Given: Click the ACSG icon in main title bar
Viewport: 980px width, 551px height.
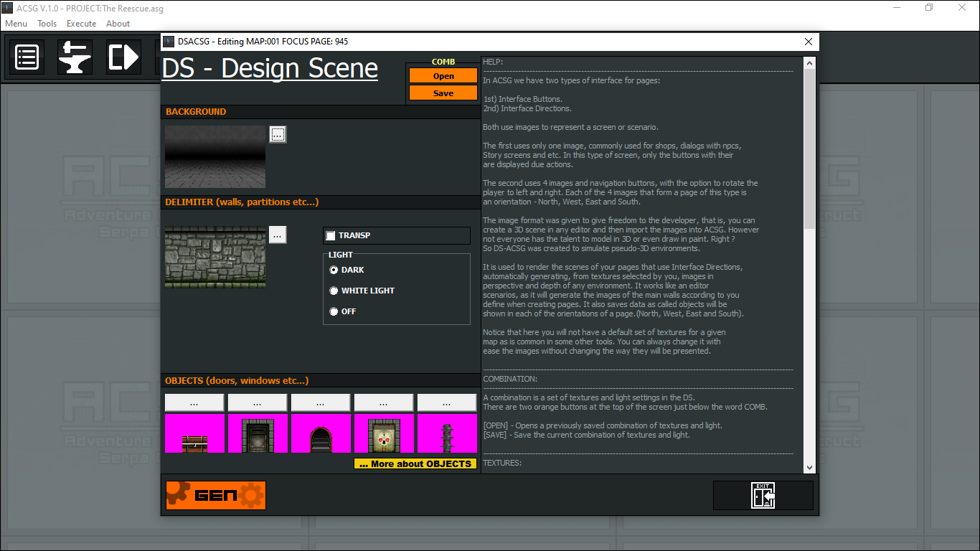Looking at the screenshot, I should pyautogui.click(x=8, y=8).
